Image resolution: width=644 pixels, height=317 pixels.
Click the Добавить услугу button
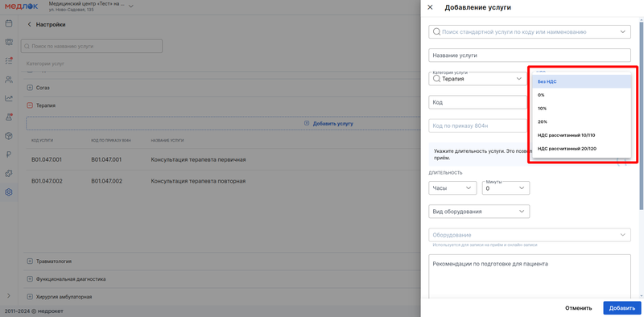pos(328,123)
